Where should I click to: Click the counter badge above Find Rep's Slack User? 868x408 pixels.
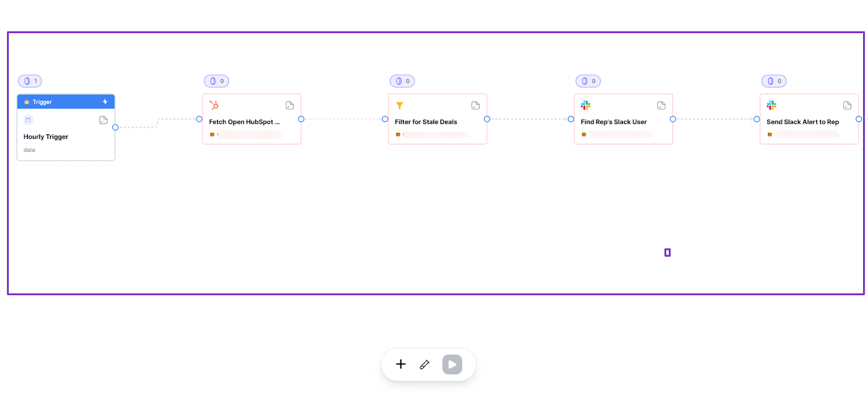click(x=588, y=81)
